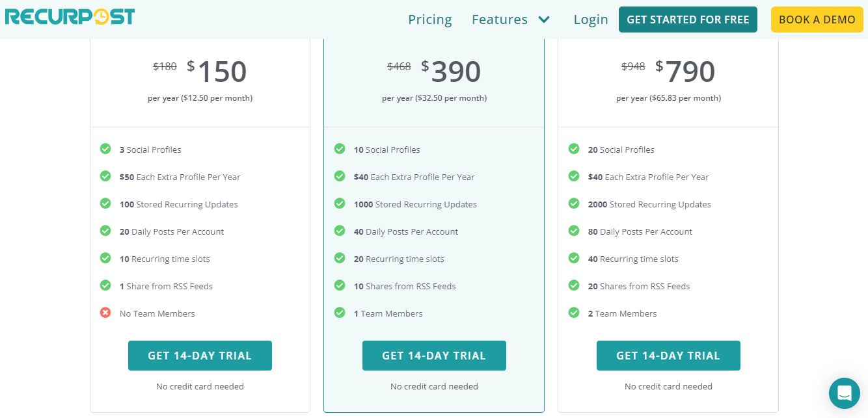The height and width of the screenshot is (418, 868).
Task: Click the check icon beside 1000 Stored Recurring Updates
Action: tap(340, 203)
